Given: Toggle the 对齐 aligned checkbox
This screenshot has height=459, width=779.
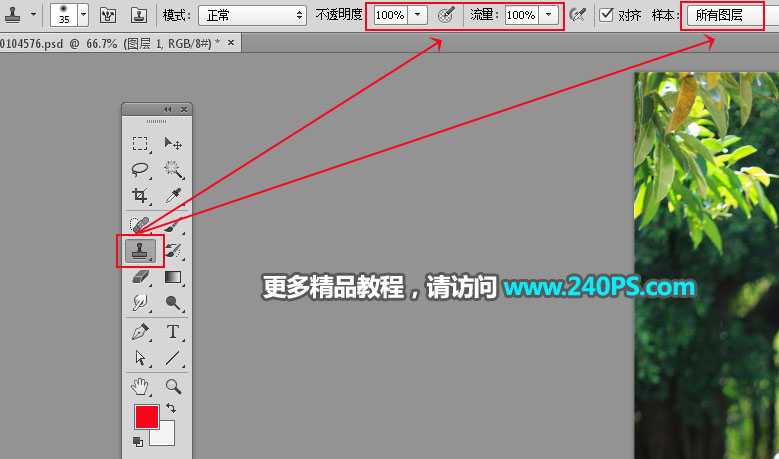Looking at the screenshot, I should 606,15.
